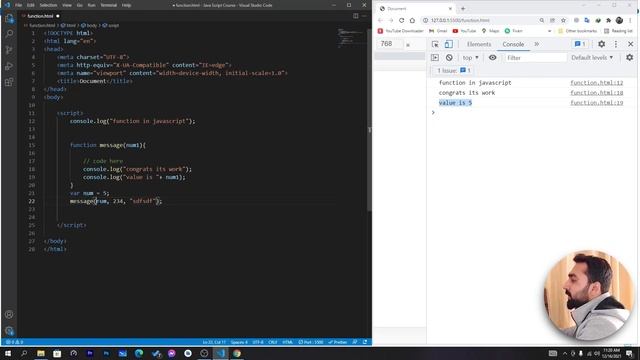Select the Console tab
640x360 pixels.
tap(513, 44)
